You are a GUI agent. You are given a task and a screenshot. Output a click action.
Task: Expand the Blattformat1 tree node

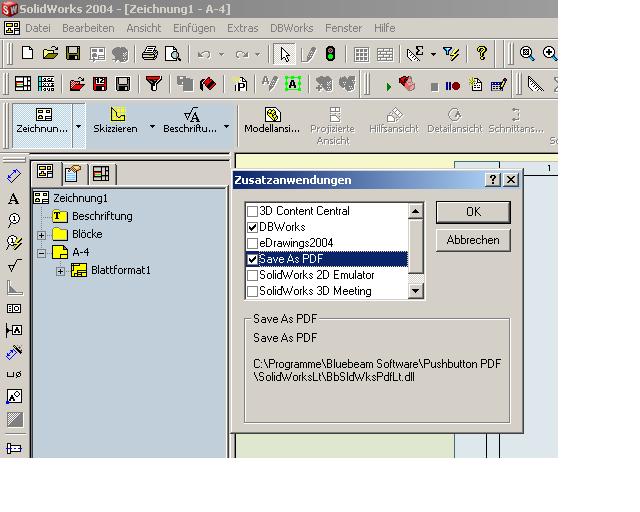60,271
